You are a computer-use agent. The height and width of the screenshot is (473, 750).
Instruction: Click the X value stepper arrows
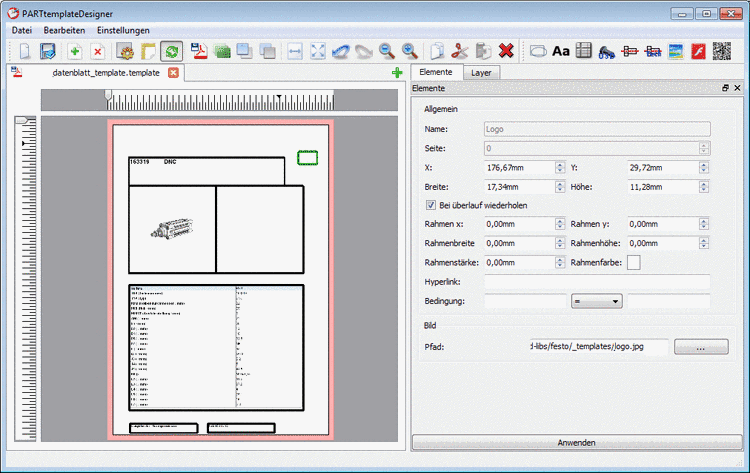point(560,167)
